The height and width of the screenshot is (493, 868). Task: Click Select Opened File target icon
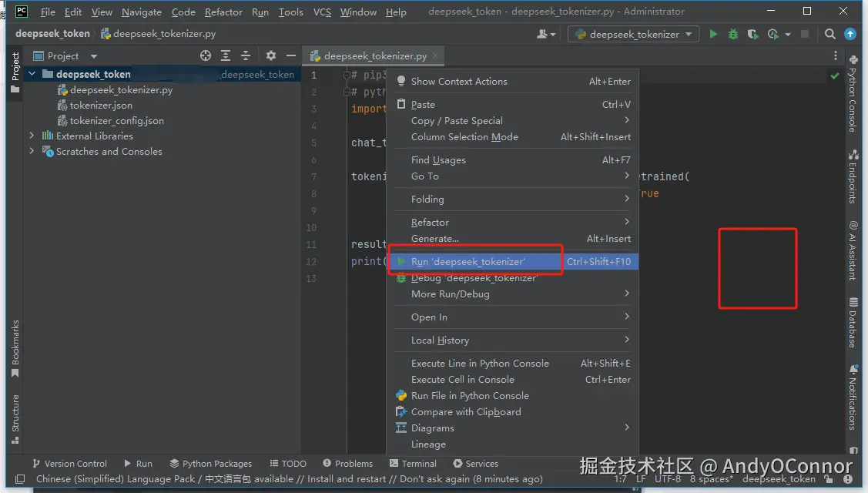[206, 55]
